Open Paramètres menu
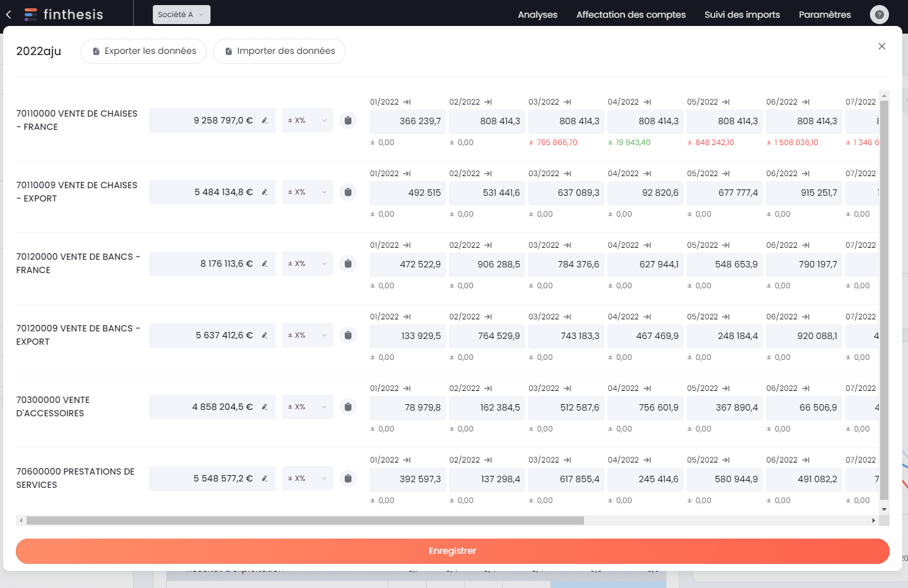 tap(825, 15)
